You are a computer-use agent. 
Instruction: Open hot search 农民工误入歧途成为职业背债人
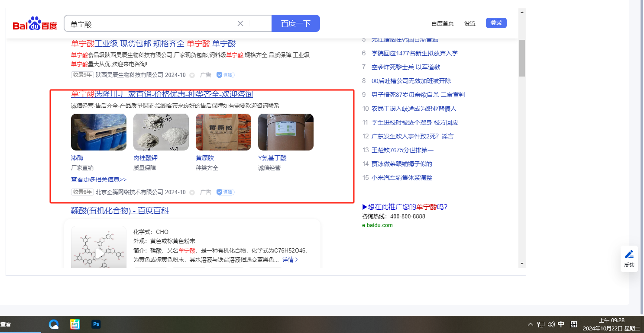(414, 109)
